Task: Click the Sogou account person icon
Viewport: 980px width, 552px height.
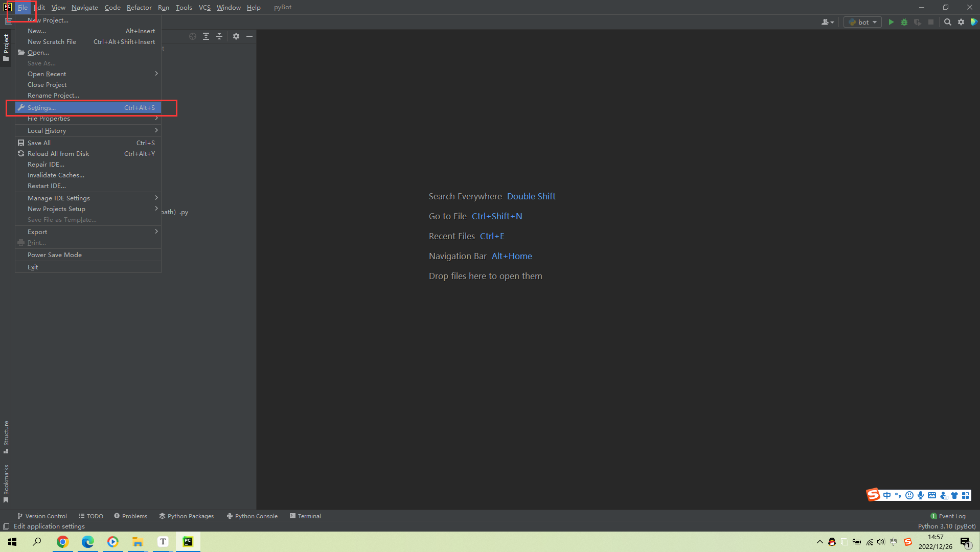Action: [x=944, y=495]
